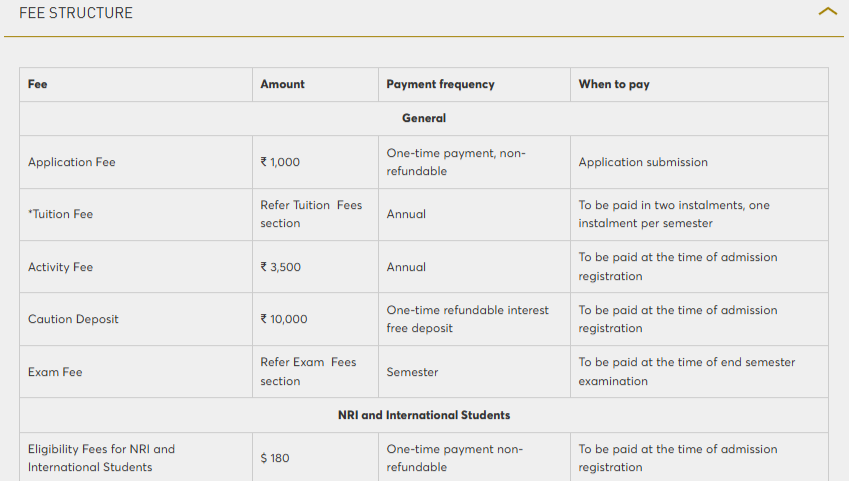This screenshot has height=481, width=849.
Task: Click the FEE STRUCTURE heading
Action: click(x=76, y=13)
